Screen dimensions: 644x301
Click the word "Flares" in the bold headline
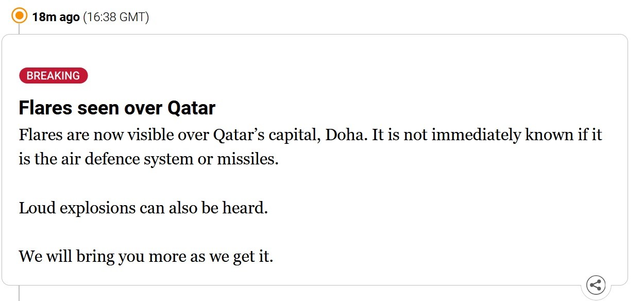point(45,108)
